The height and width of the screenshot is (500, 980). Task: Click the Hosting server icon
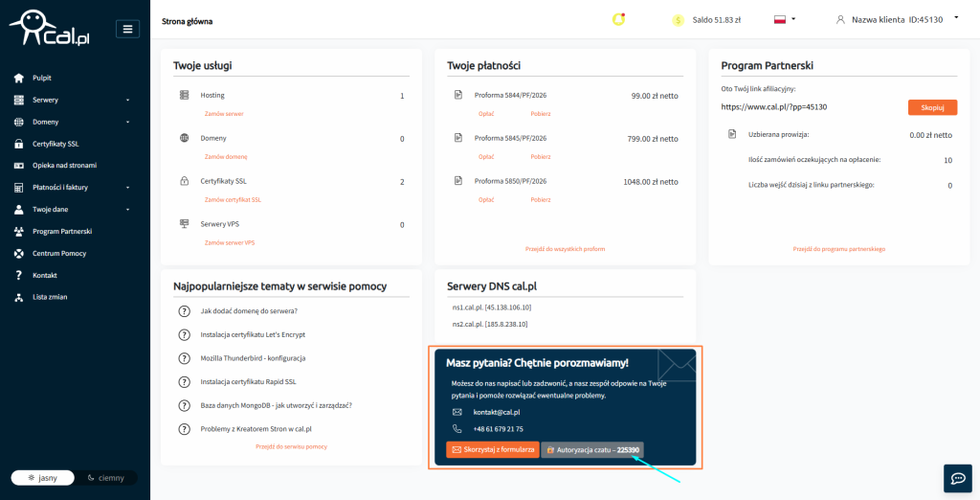[x=185, y=96]
